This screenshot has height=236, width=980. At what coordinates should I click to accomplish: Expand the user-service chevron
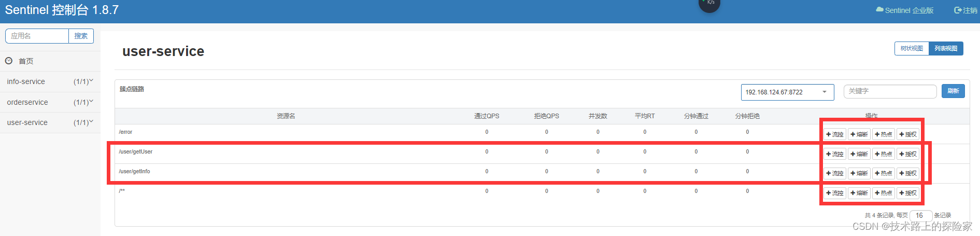(x=91, y=121)
